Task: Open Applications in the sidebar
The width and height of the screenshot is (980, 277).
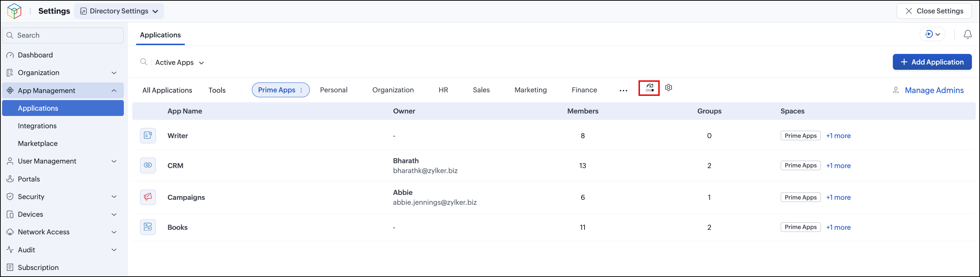Action: (63, 108)
